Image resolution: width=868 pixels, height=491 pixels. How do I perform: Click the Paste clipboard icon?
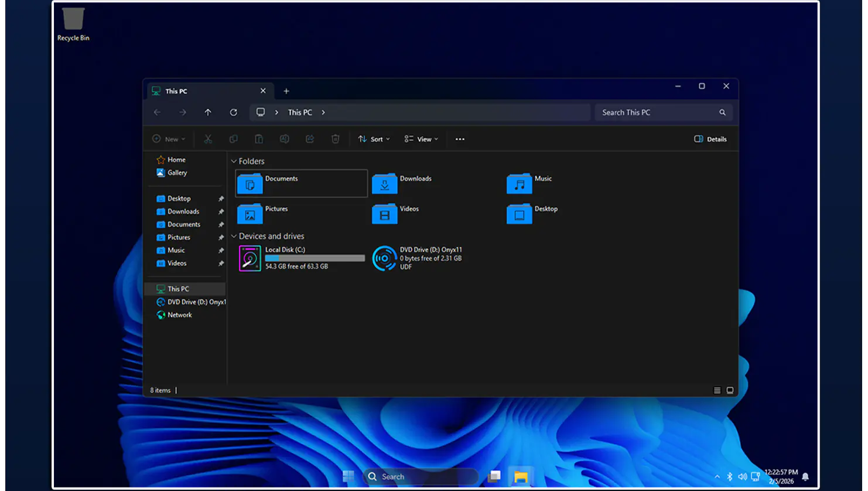259,139
